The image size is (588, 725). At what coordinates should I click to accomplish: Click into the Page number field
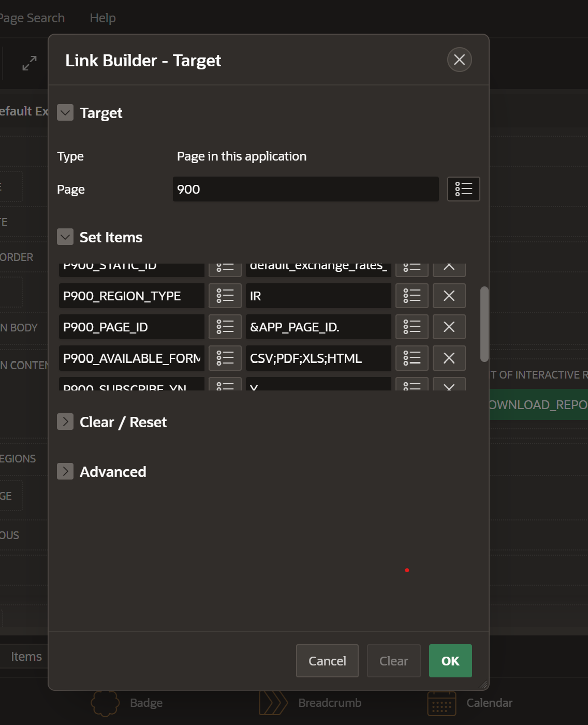pos(305,189)
